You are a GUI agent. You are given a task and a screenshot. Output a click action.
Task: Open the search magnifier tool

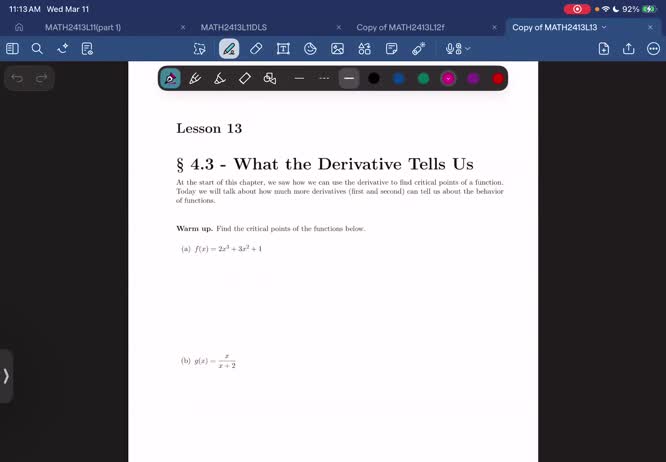[x=37, y=49]
